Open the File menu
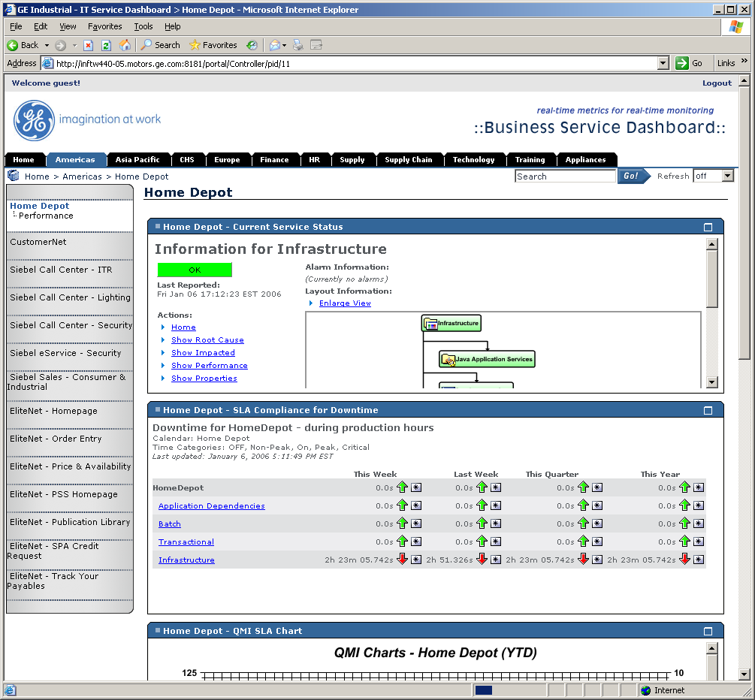This screenshot has height=700, width=755. [x=16, y=26]
